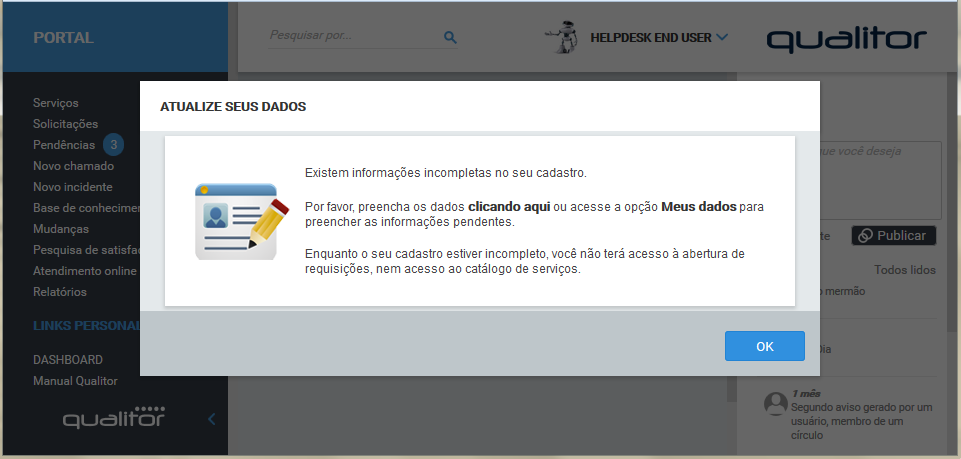Click the magnifier search icon
Screen dimensions: 961x459
point(450,37)
